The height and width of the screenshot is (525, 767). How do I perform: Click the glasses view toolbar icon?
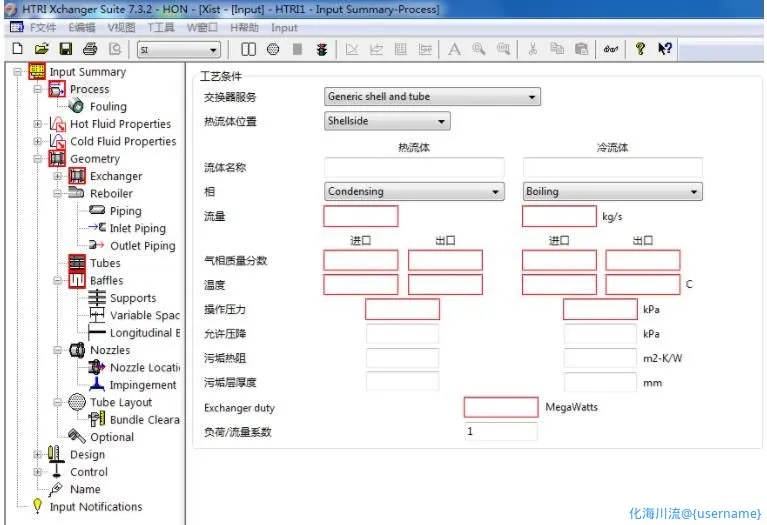click(x=610, y=49)
